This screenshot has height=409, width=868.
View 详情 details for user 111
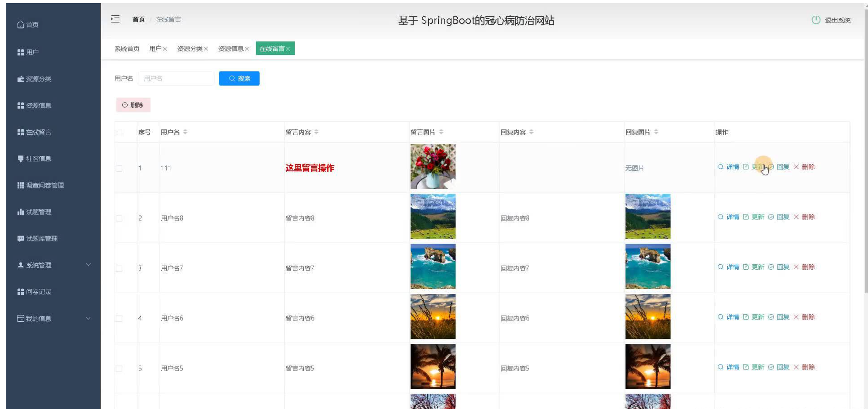pyautogui.click(x=728, y=167)
